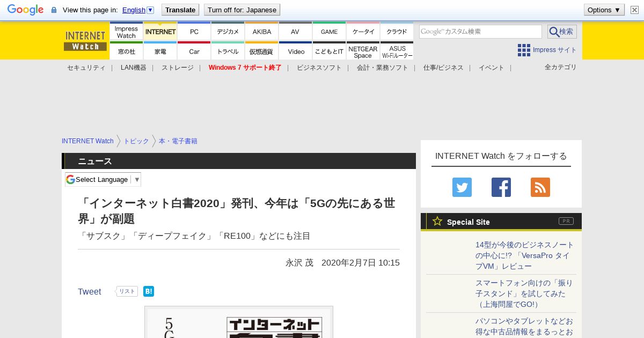Open the 振り子スタンド article link
The width and height of the screenshot is (644, 338).
[524, 293]
